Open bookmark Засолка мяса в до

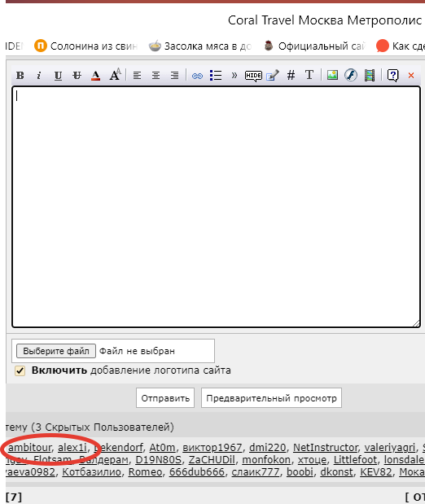[x=200, y=46]
